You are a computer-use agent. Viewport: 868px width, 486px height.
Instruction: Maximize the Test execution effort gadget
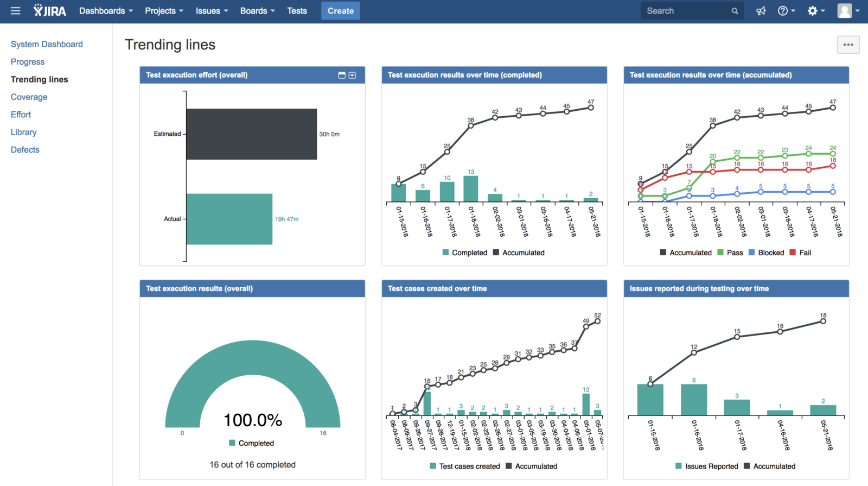click(x=342, y=75)
